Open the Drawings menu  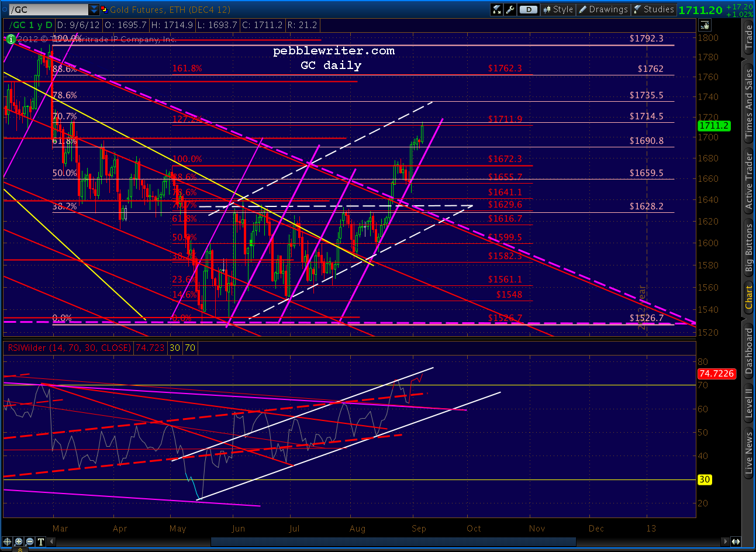point(603,9)
